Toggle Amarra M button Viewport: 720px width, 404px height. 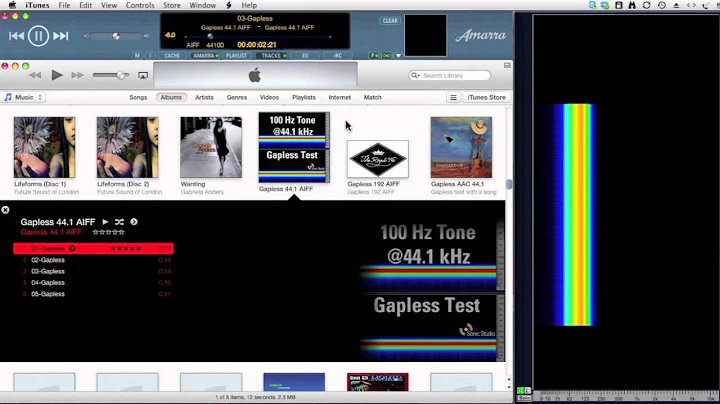pyautogui.click(x=137, y=56)
